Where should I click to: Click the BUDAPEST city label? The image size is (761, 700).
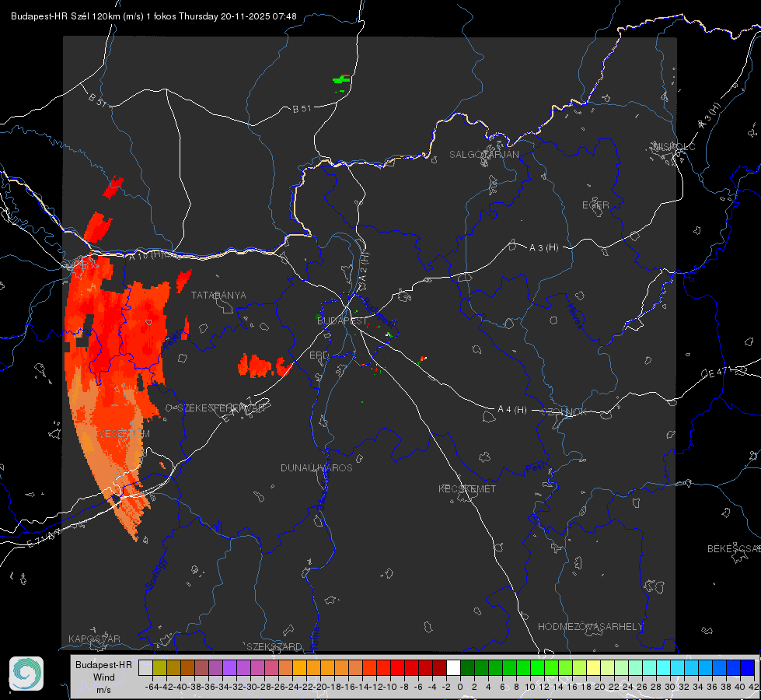[x=342, y=320]
